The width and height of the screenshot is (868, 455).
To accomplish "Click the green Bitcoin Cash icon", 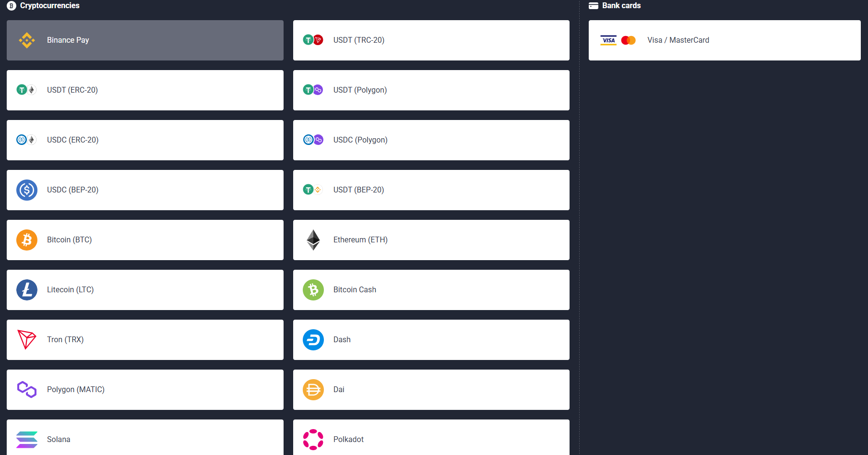I will (313, 290).
